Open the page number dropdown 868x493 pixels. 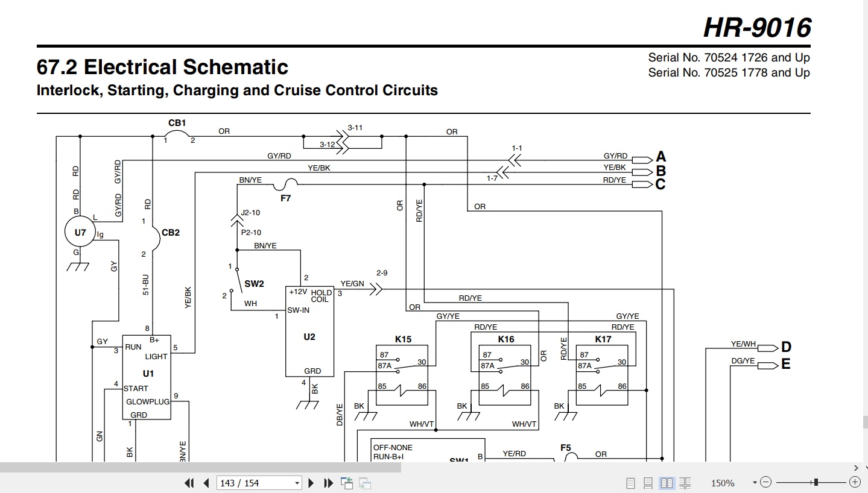297,483
